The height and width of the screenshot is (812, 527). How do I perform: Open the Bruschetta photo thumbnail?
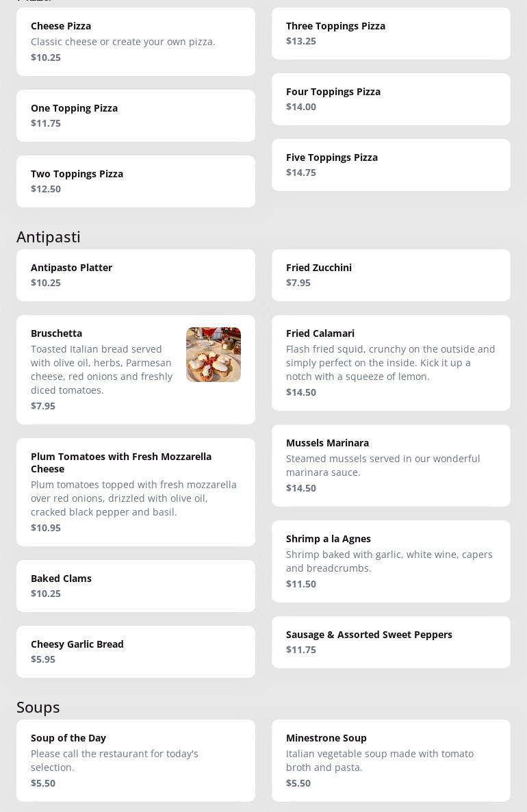point(213,355)
